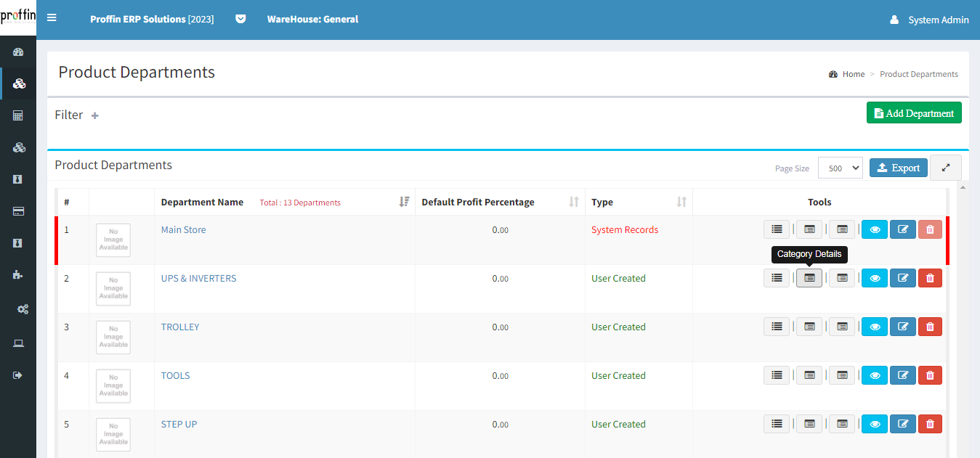The image size is (980, 458).
Task: Open the list icon for TROLLEY row
Action: tap(777, 327)
